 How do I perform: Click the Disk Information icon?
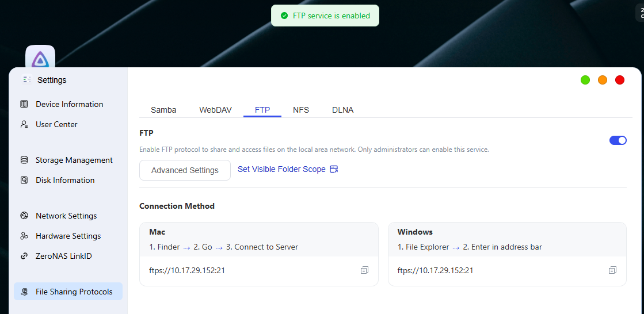(24, 180)
